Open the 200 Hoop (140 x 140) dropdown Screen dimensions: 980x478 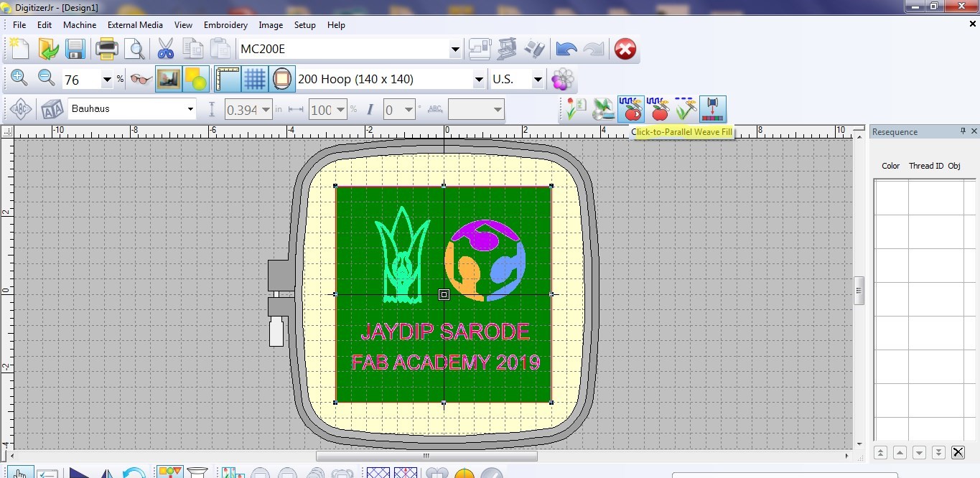(479, 80)
